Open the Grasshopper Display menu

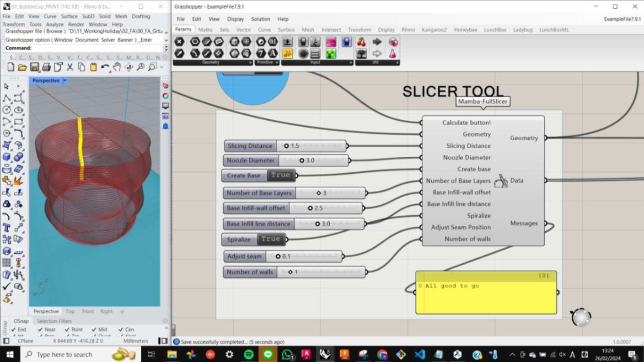(x=236, y=19)
